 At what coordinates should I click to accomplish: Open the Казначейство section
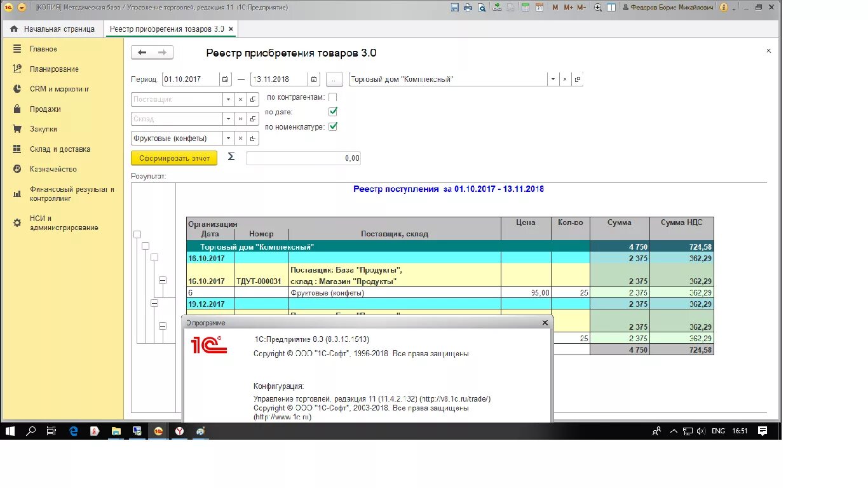tap(53, 169)
